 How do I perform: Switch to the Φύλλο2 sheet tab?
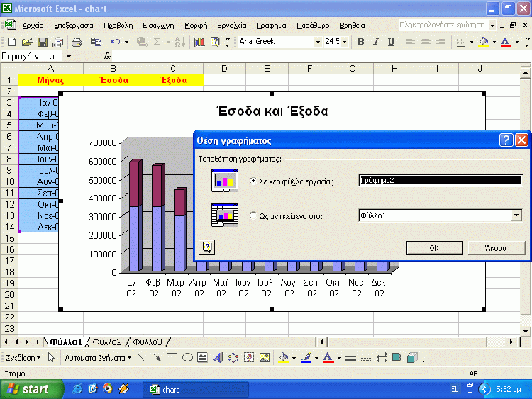pos(107,342)
